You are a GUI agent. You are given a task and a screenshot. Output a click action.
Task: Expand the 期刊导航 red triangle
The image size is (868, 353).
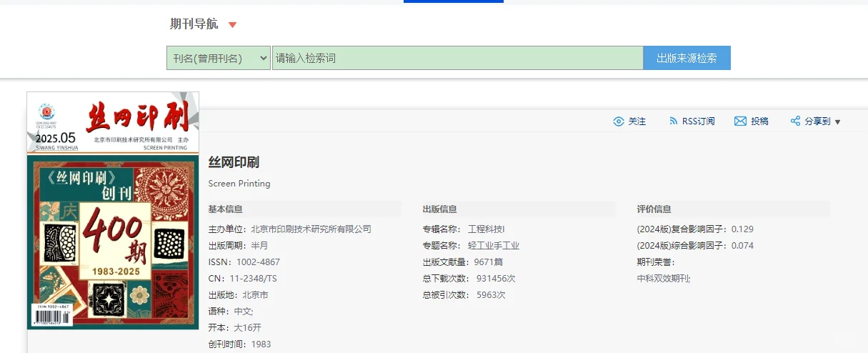pos(232,25)
